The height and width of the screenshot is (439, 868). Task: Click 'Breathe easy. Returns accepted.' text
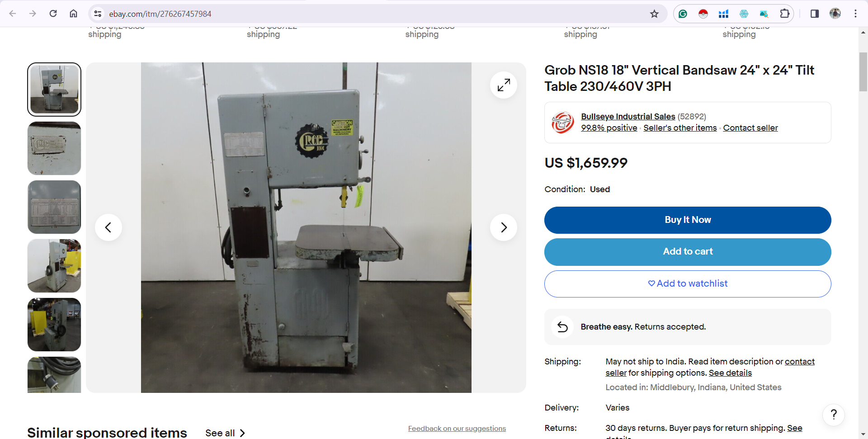tap(643, 327)
